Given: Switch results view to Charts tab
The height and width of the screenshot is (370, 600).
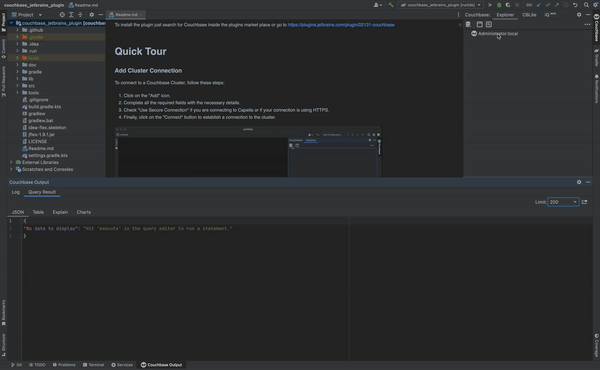Looking at the screenshot, I should [x=83, y=212].
